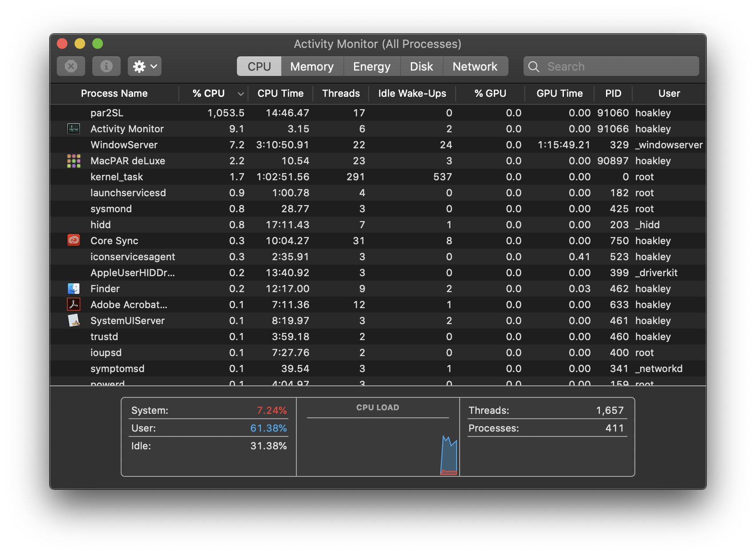This screenshot has height=555, width=756.
Task: Sort processes by Process Name header
Action: point(114,94)
